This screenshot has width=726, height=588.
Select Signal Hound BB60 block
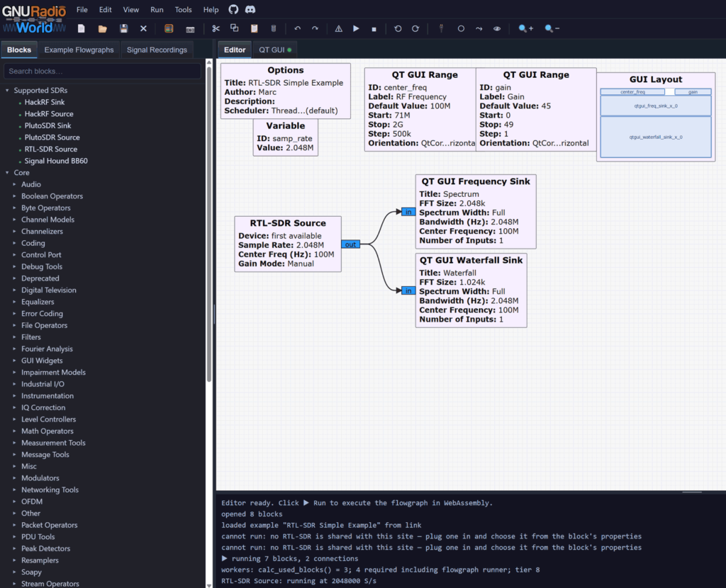tap(56, 161)
